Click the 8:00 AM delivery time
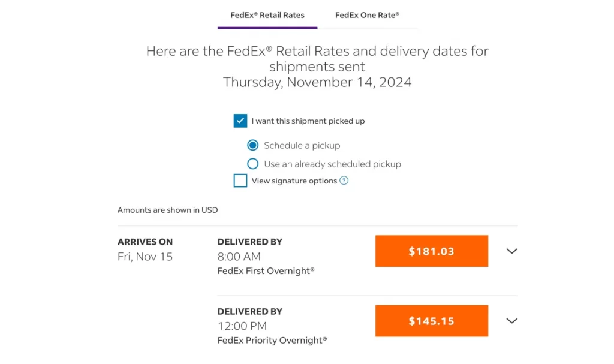This screenshot has width=614, height=364. (x=234, y=256)
